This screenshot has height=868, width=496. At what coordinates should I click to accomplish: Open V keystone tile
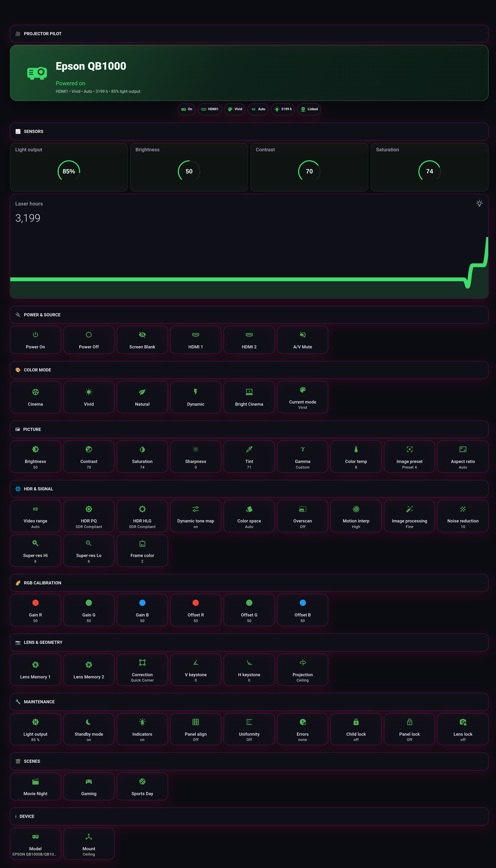196,670
